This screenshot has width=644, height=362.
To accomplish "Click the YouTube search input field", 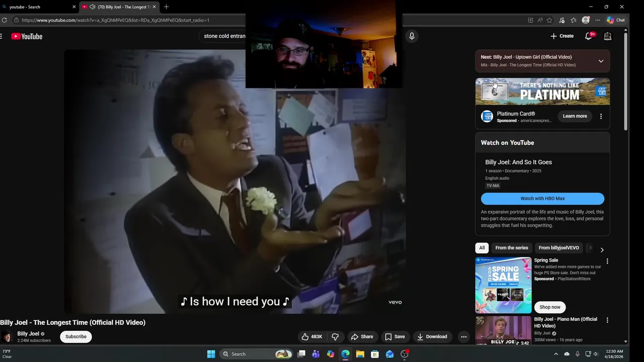I will click(223, 36).
